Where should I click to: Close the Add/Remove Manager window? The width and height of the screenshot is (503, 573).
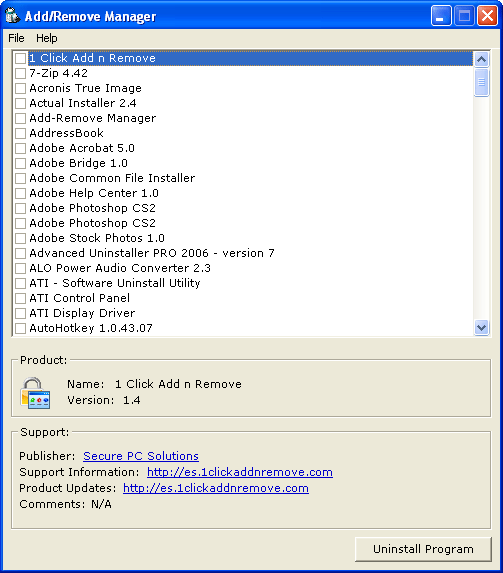pos(487,16)
